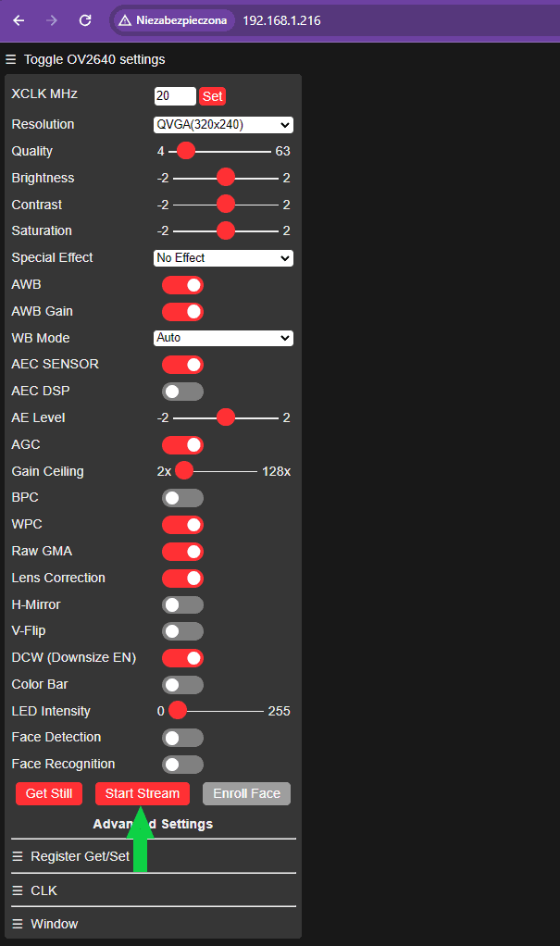Enable the Face Detection switch

[x=182, y=738]
